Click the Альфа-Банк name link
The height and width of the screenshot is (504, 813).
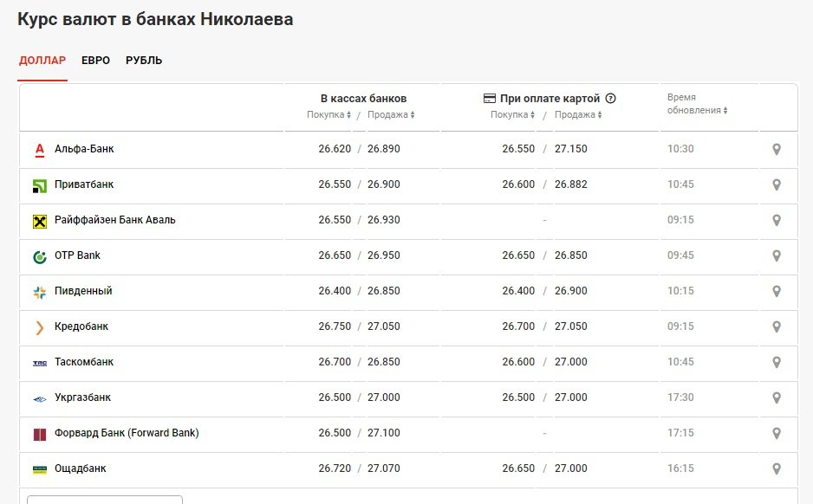click(x=84, y=149)
